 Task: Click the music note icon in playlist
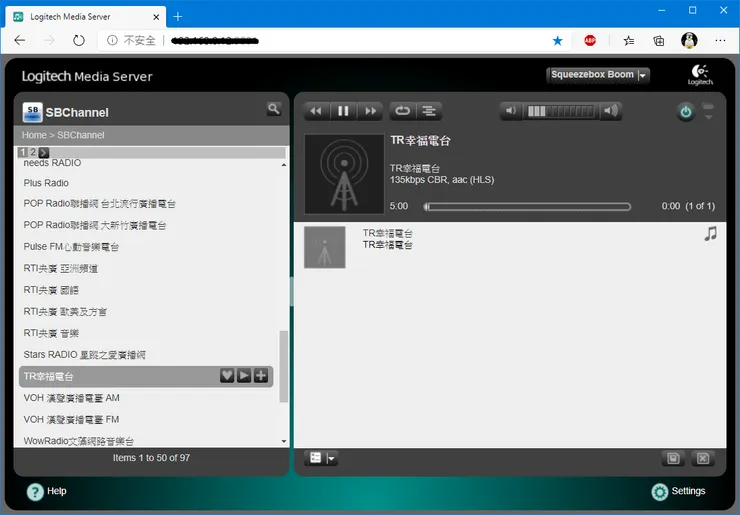710,234
